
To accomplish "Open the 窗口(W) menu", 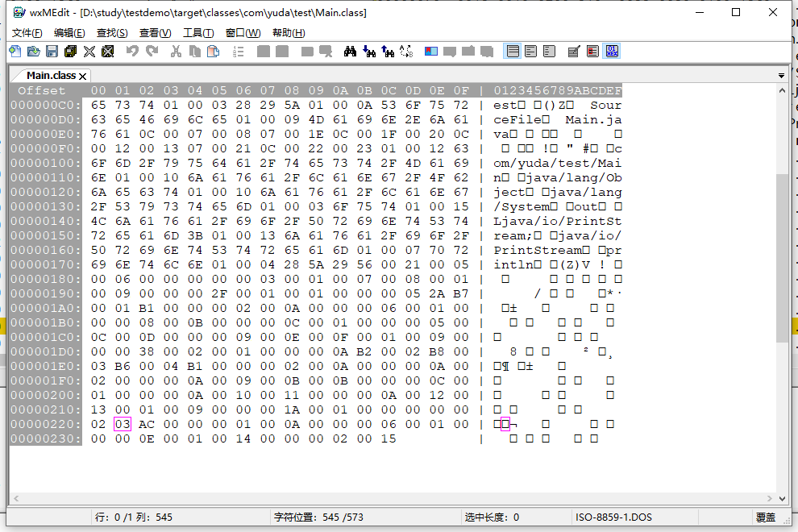I will [x=243, y=33].
